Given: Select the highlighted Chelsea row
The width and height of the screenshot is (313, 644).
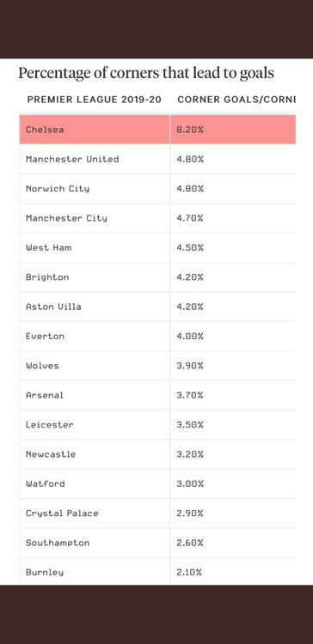Looking at the screenshot, I should click(x=157, y=130).
